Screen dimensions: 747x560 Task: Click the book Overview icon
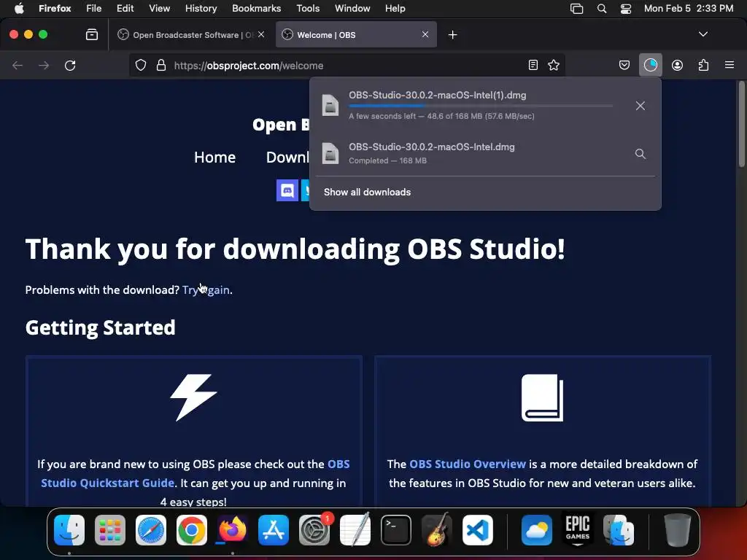click(542, 397)
